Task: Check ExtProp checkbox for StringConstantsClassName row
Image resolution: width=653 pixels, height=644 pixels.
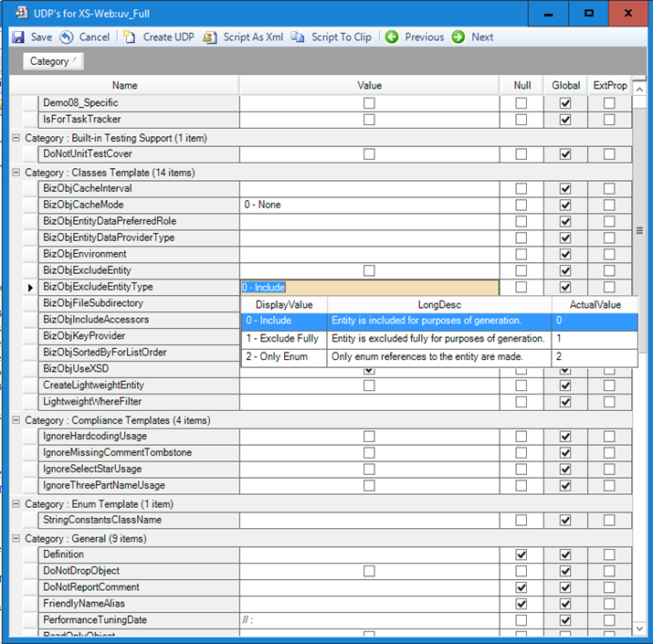Action: coord(609,520)
